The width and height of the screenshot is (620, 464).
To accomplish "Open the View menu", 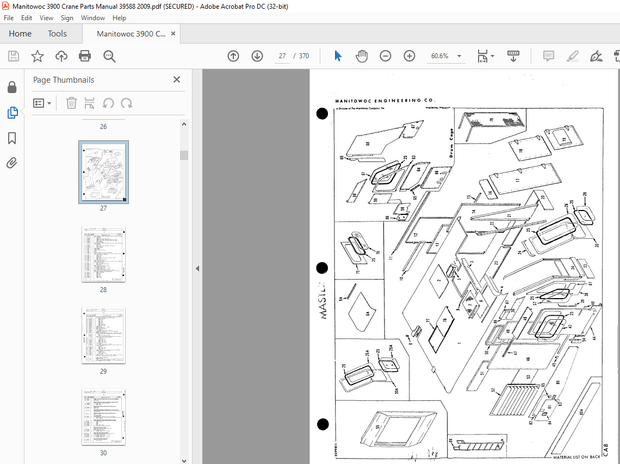I will click(46, 18).
